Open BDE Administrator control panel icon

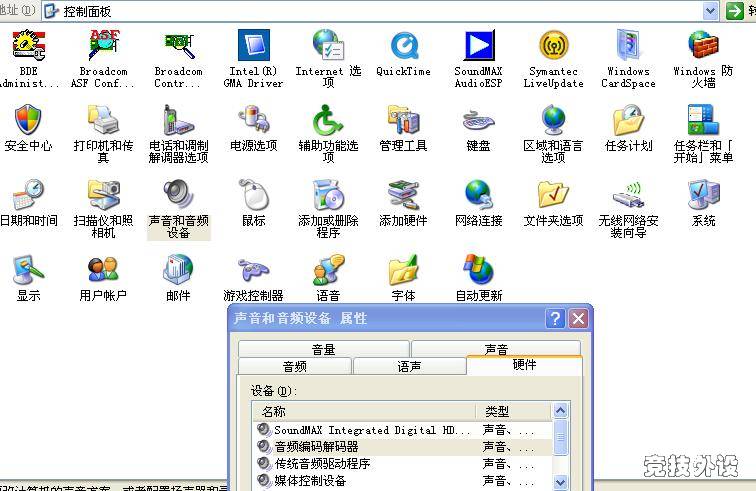pos(29,45)
